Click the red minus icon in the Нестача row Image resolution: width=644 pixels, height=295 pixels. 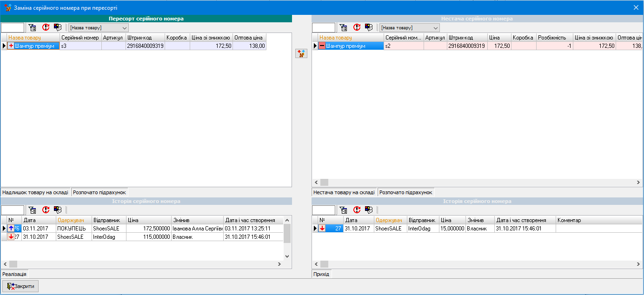click(322, 46)
